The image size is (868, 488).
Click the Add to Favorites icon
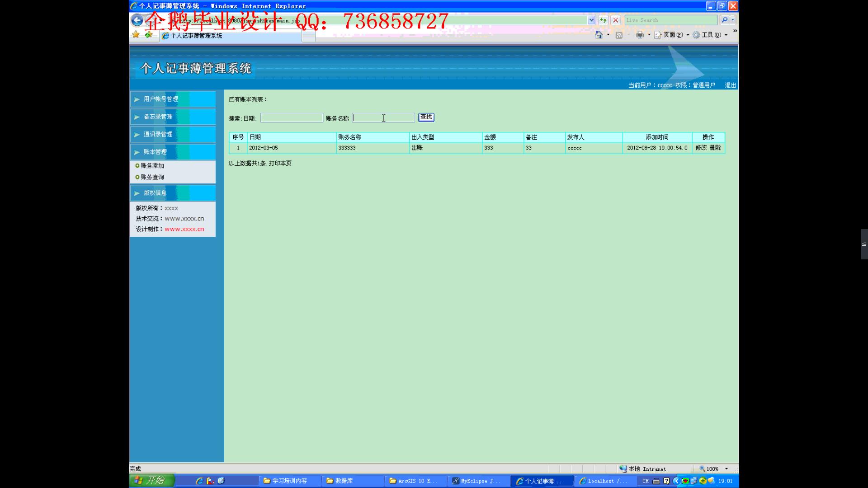149,35
